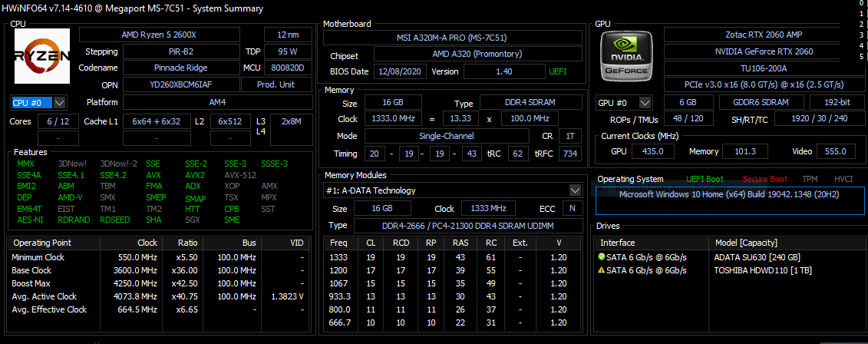This screenshot has height=344, width=868.
Task: Click the Avg. Active Clock row label
Action: click(45, 296)
